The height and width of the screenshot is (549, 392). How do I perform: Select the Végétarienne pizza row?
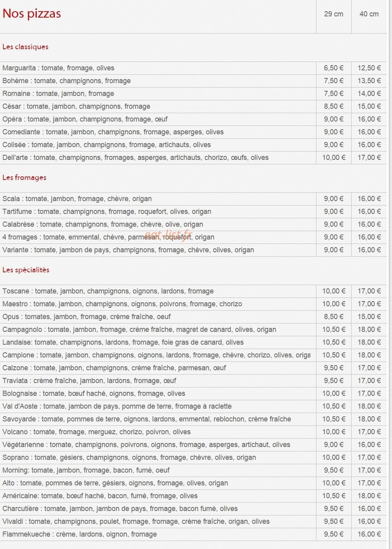[x=193, y=445]
